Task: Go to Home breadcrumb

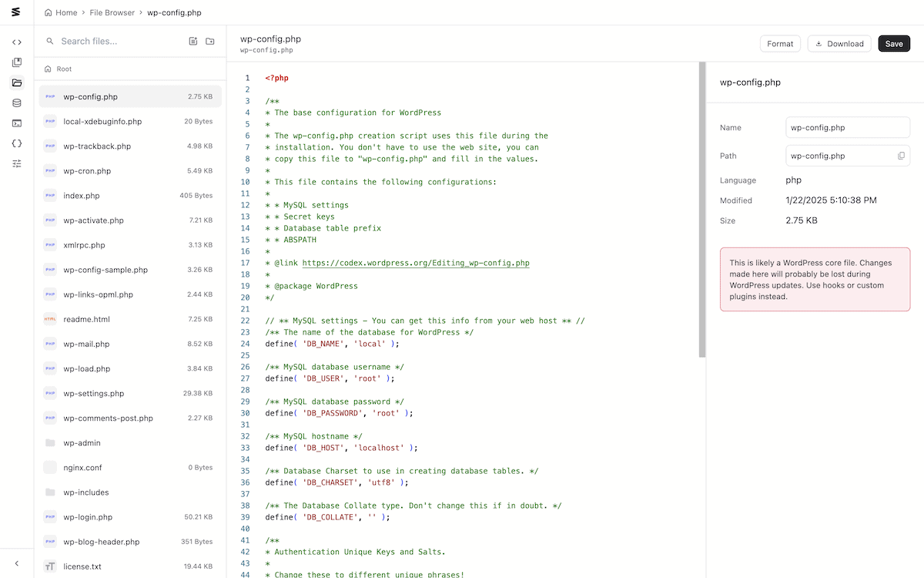Action: (x=61, y=12)
